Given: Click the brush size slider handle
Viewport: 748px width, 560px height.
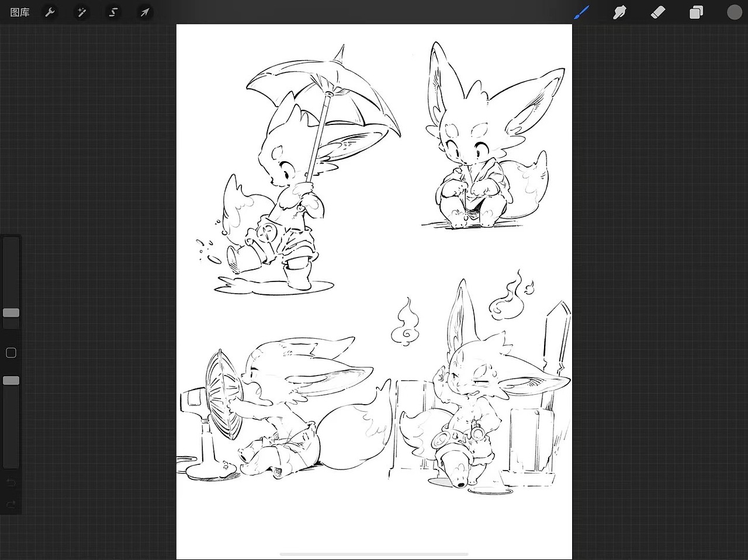Looking at the screenshot, I should [11, 313].
